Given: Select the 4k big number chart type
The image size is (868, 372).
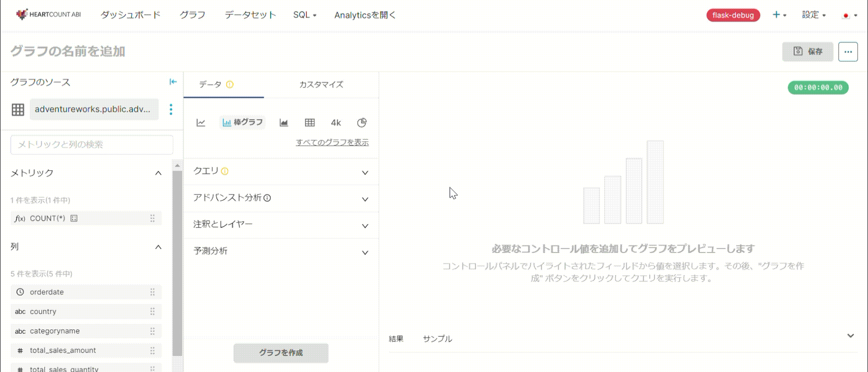Looking at the screenshot, I should click(336, 123).
